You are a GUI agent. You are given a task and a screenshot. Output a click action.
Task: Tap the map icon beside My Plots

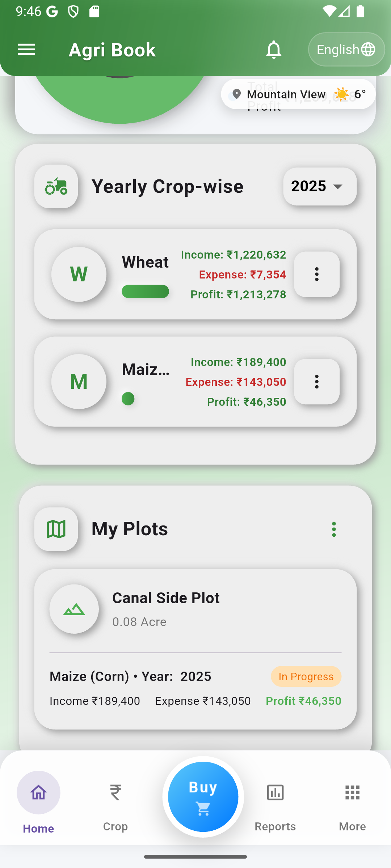click(56, 529)
